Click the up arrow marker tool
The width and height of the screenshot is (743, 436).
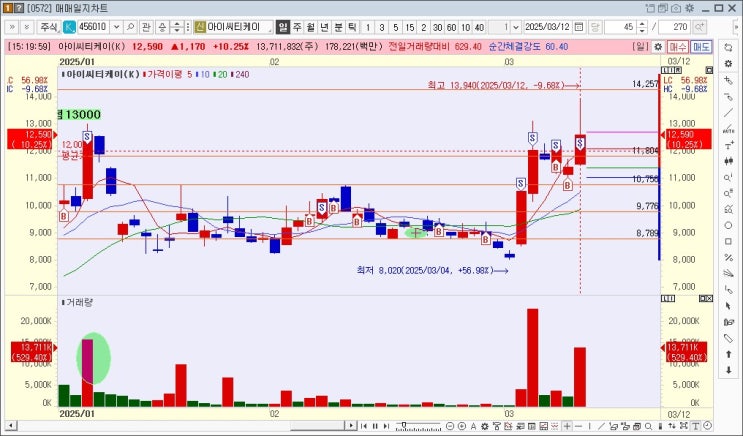(728, 354)
